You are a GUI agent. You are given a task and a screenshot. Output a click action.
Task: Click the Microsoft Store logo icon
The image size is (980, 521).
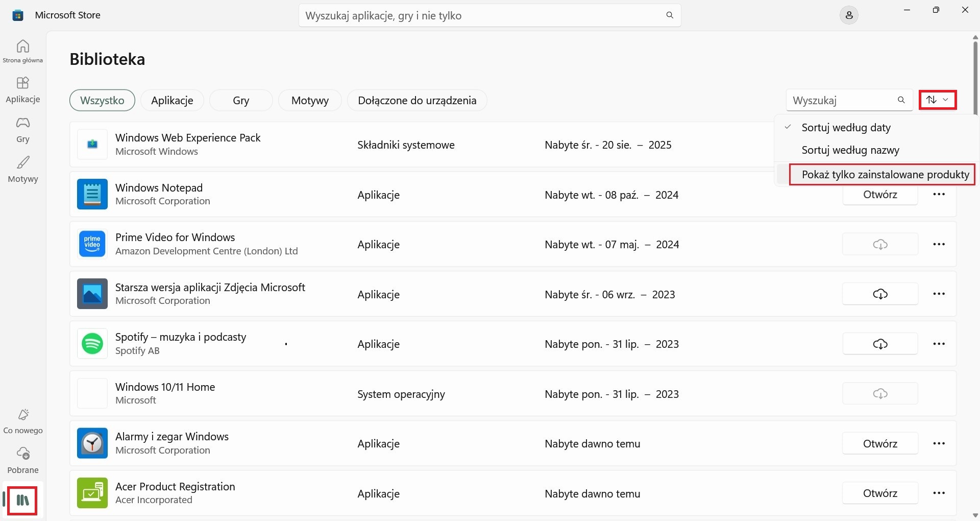18,15
